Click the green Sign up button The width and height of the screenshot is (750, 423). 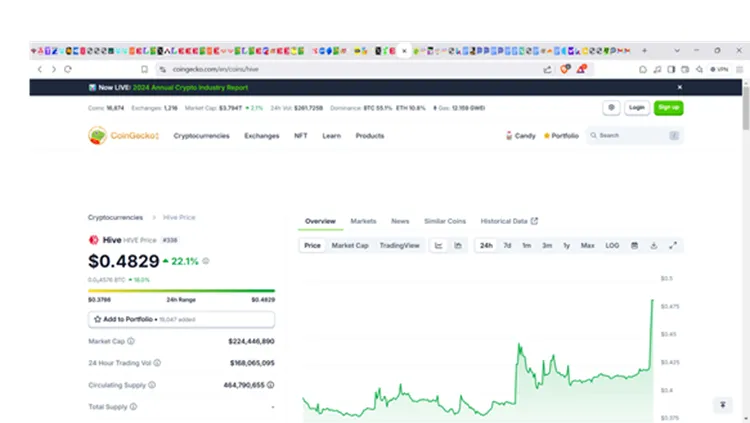click(668, 108)
